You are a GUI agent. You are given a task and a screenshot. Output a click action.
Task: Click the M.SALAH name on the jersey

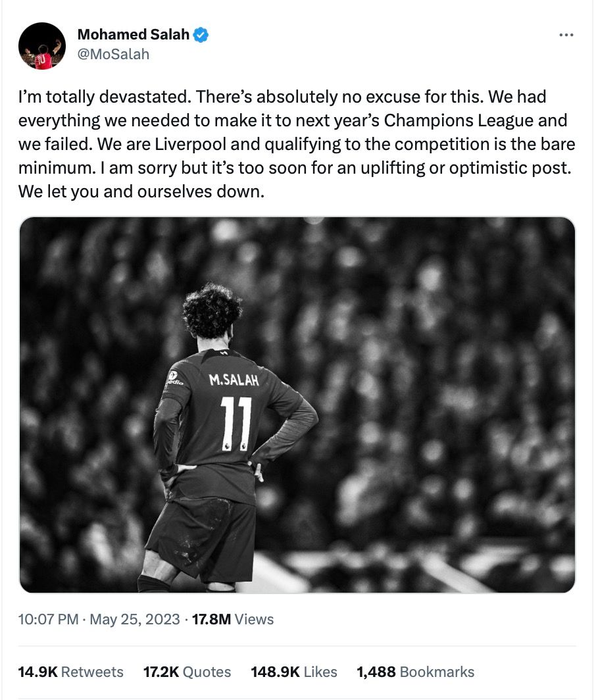click(234, 380)
